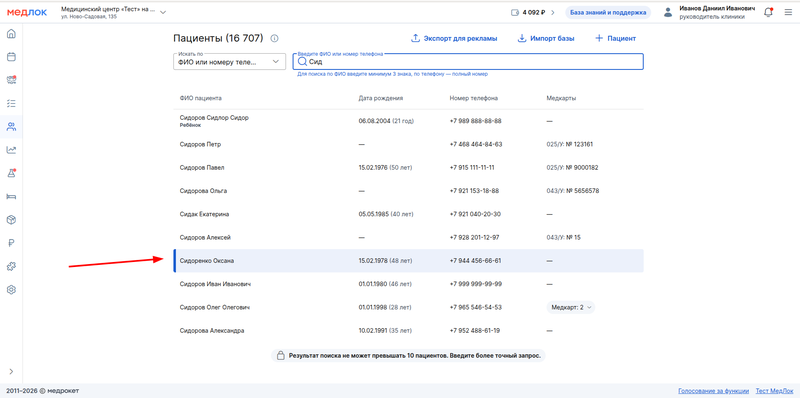Click the МедЛок logo
Viewport: 800px width, 398px height.
point(27,12)
